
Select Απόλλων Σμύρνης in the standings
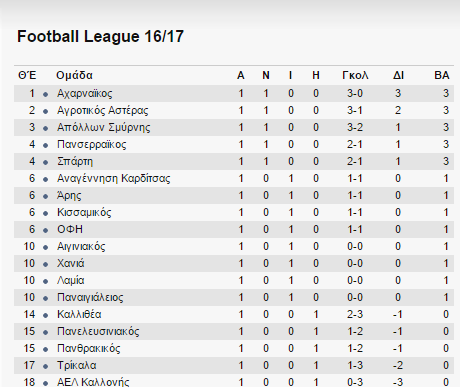[104, 128]
